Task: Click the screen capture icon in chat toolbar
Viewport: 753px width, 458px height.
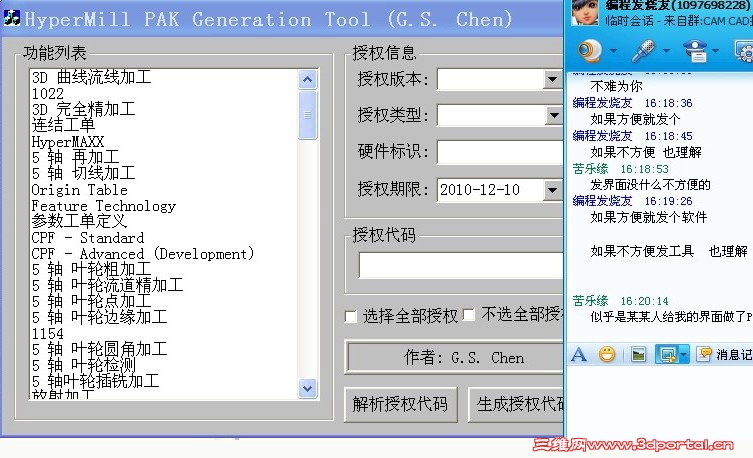Action: [x=668, y=355]
